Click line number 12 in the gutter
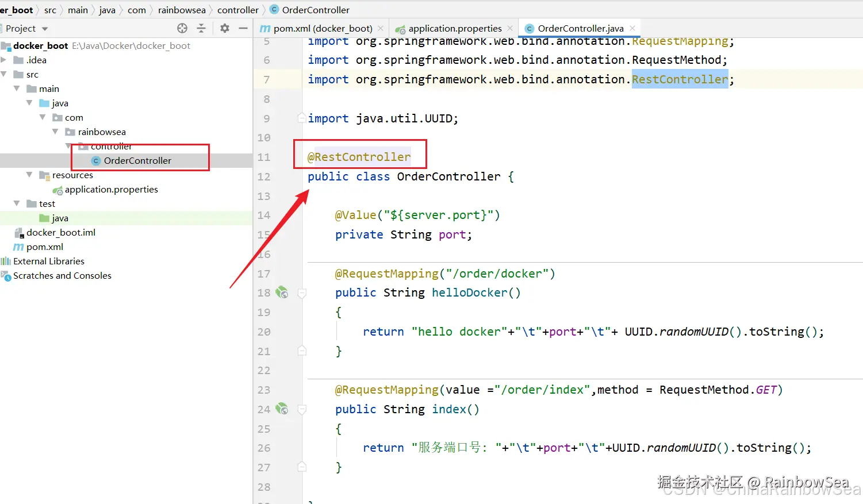This screenshot has height=504, width=863. (x=264, y=176)
